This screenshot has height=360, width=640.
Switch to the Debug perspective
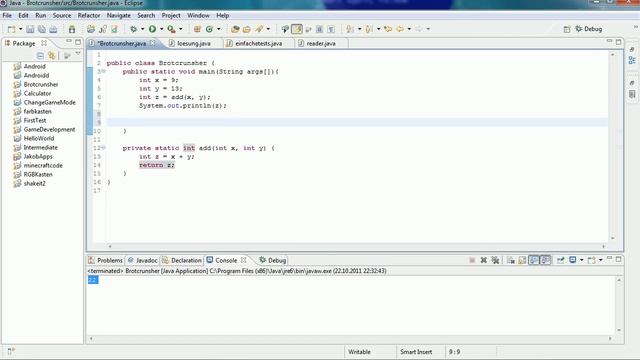pos(589,29)
